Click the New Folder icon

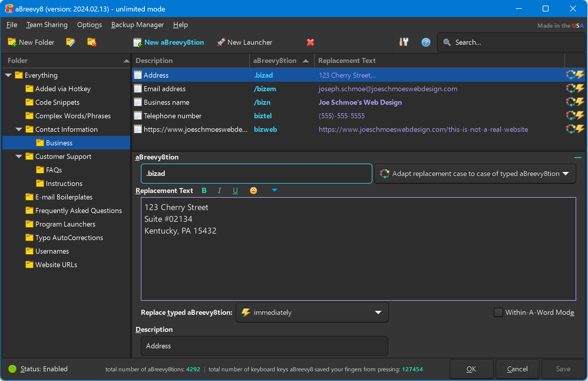(12, 42)
